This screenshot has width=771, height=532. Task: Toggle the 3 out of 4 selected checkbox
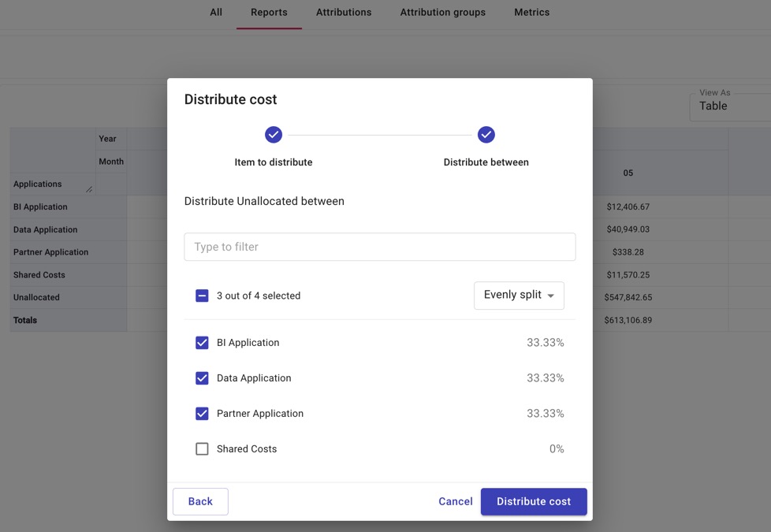tap(202, 296)
